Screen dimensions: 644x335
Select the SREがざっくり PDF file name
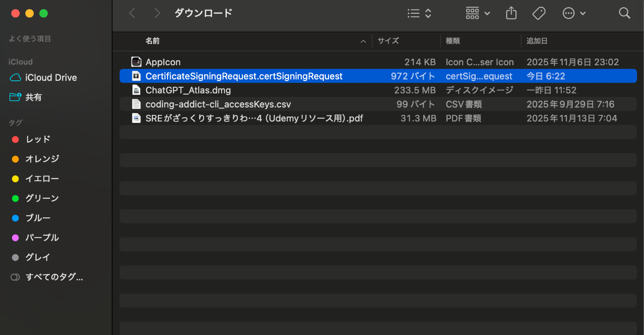pos(254,119)
